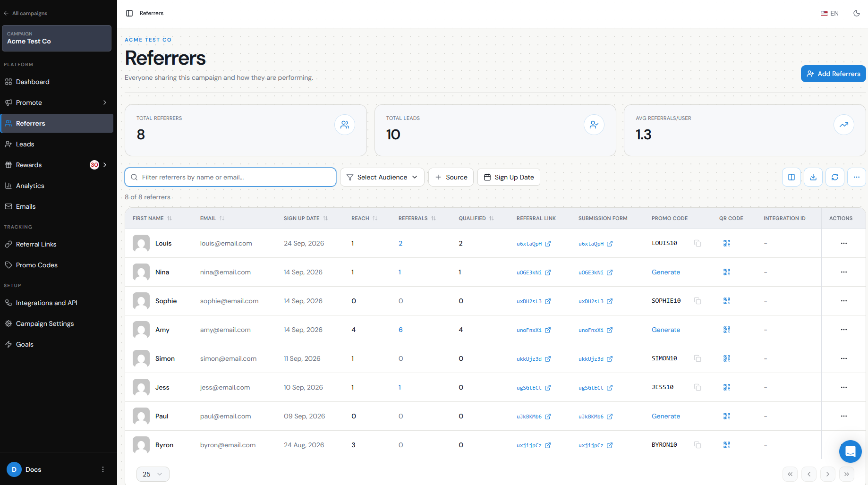Viewport: 868px width, 485px height.
Task: Sort by Referrals column
Action: point(417,218)
